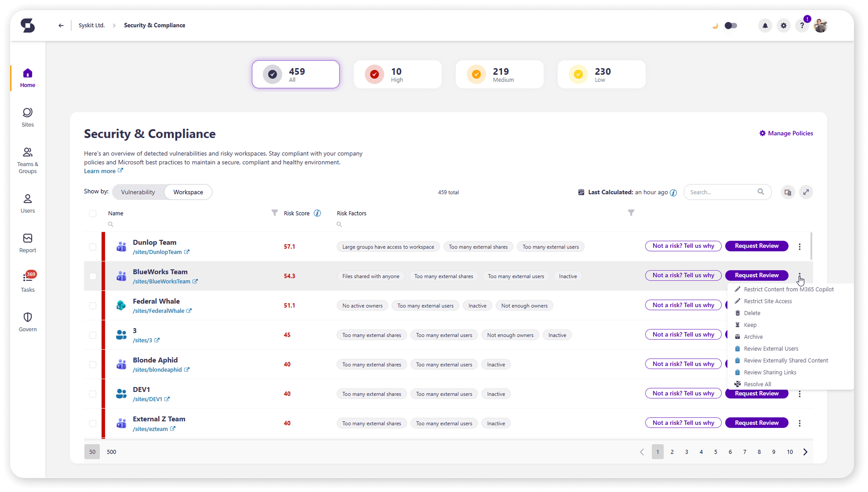Screen dimensions: 868x492
Task: Click the Search input field
Action: pyautogui.click(x=721, y=192)
